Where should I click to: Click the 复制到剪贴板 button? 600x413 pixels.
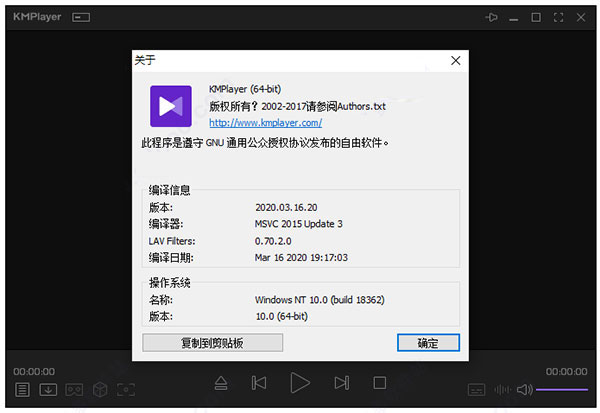click(212, 343)
